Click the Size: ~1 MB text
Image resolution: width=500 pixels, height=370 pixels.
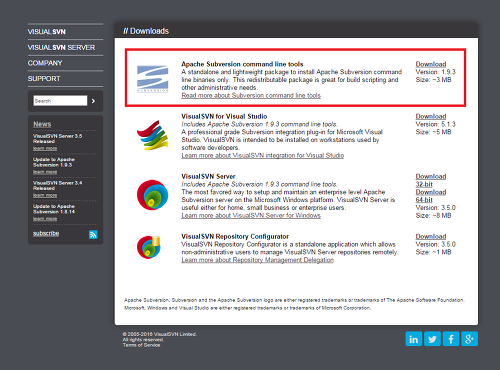(x=433, y=252)
